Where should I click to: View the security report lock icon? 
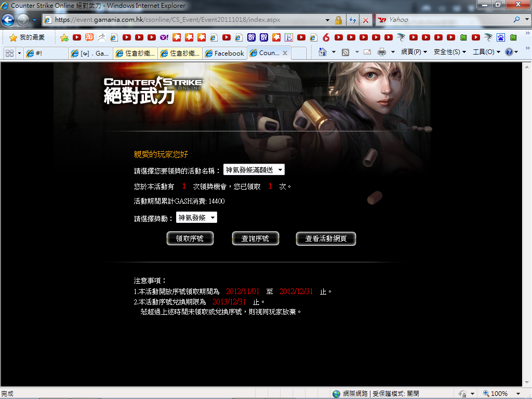click(338, 20)
